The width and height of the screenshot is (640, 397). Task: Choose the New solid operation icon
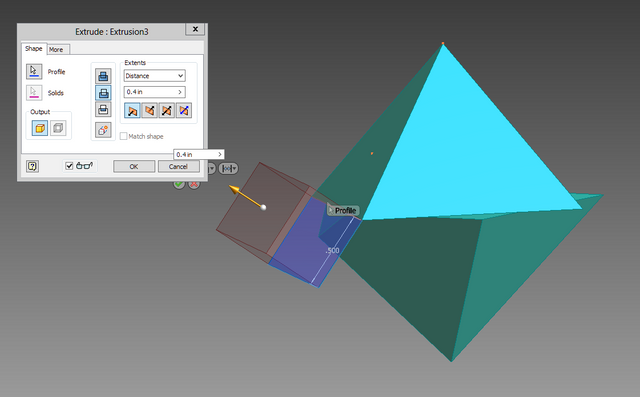point(103,130)
